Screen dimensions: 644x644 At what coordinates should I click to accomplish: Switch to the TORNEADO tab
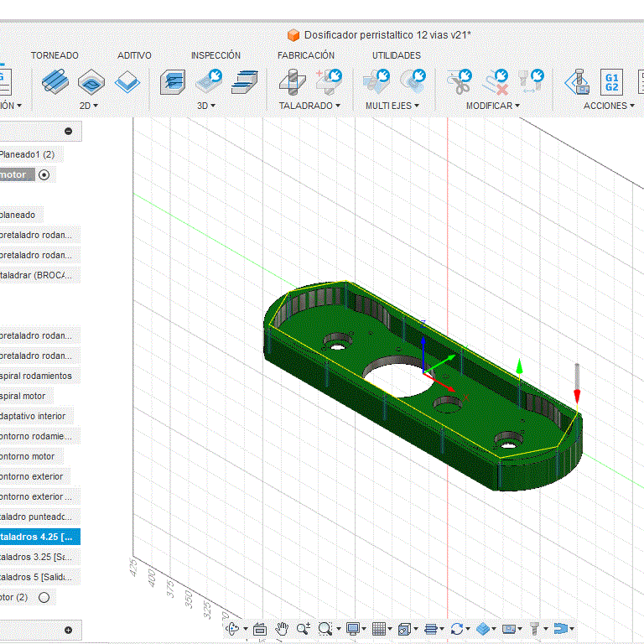click(x=55, y=55)
